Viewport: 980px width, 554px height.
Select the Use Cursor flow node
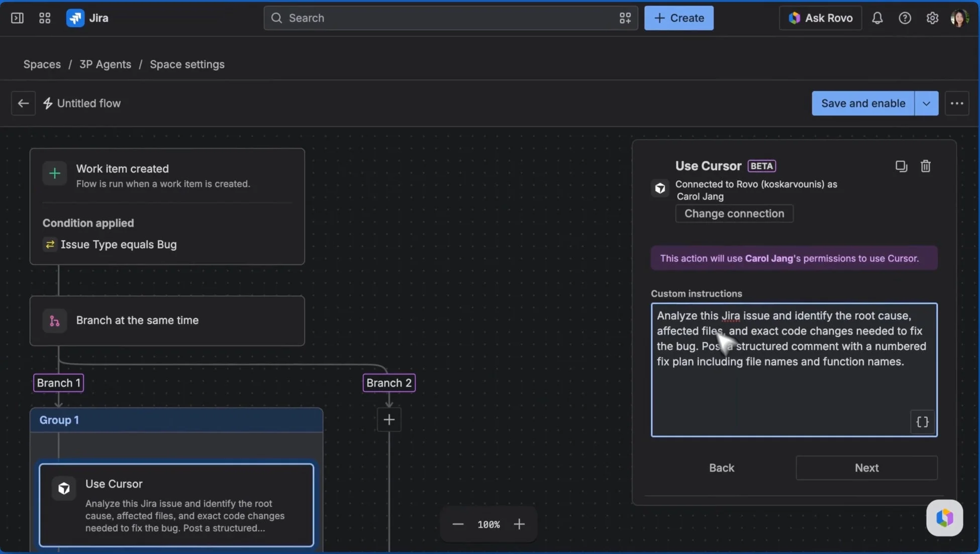coord(176,505)
